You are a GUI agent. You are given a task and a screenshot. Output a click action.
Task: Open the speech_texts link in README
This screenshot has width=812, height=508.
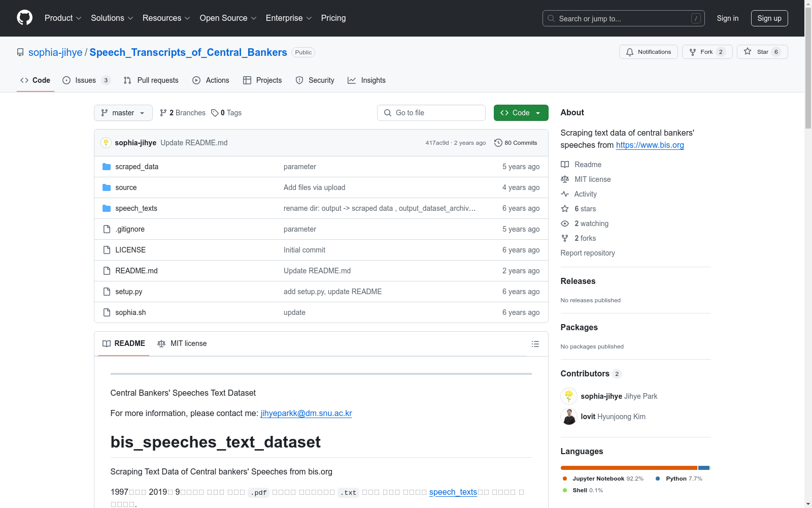[x=453, y=492]
